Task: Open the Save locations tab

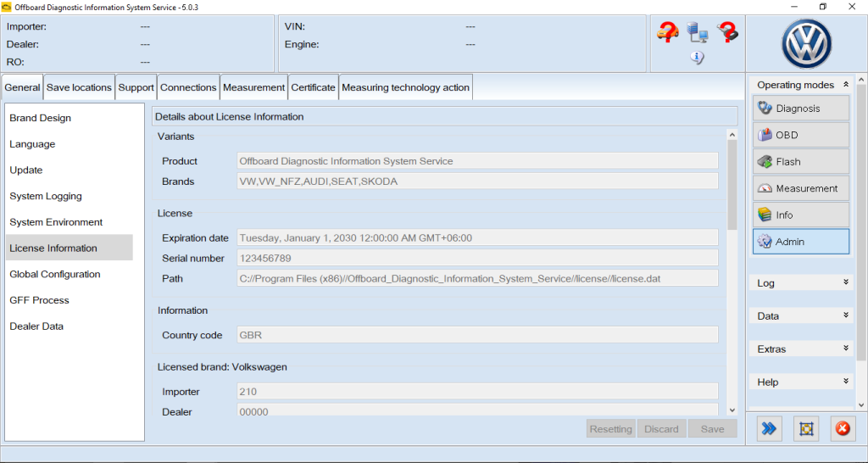Action: pyautogui.click(x=79, y=87)
